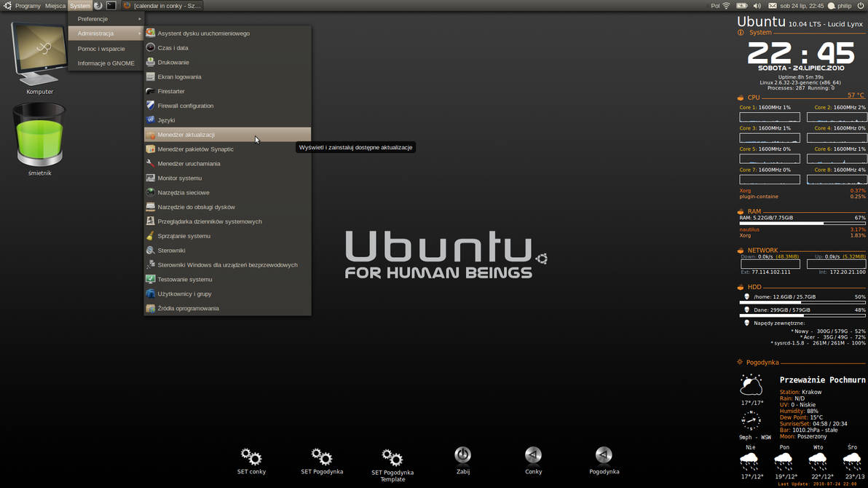Click the "Zabij" kill launcher icon
Image resolution: width=868 pixels, height=488 pixels.
pos(463,457)
